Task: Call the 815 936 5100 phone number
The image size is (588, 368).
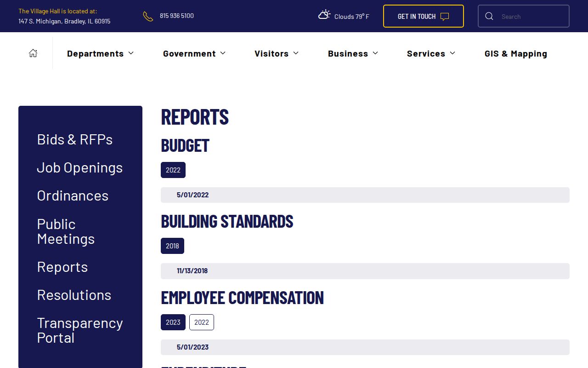Action: tap(177, 16)
